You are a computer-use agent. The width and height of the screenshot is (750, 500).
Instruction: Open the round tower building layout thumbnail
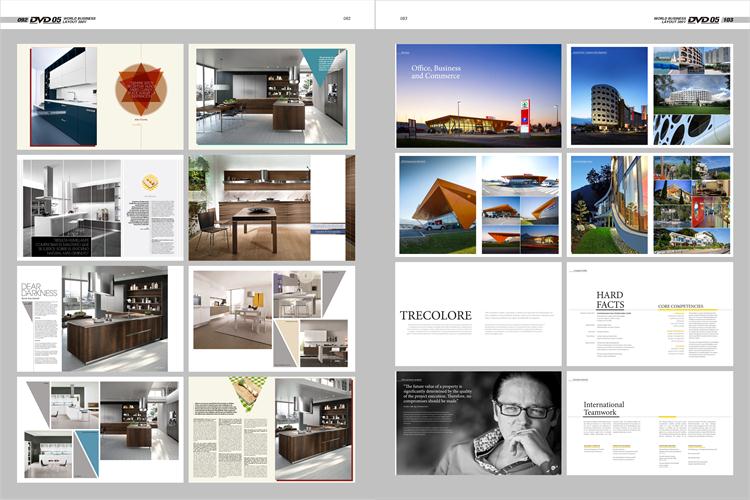point(649,95)
